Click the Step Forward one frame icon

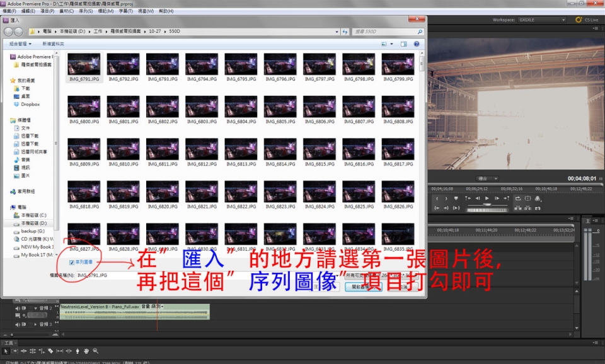coord(497,199)
